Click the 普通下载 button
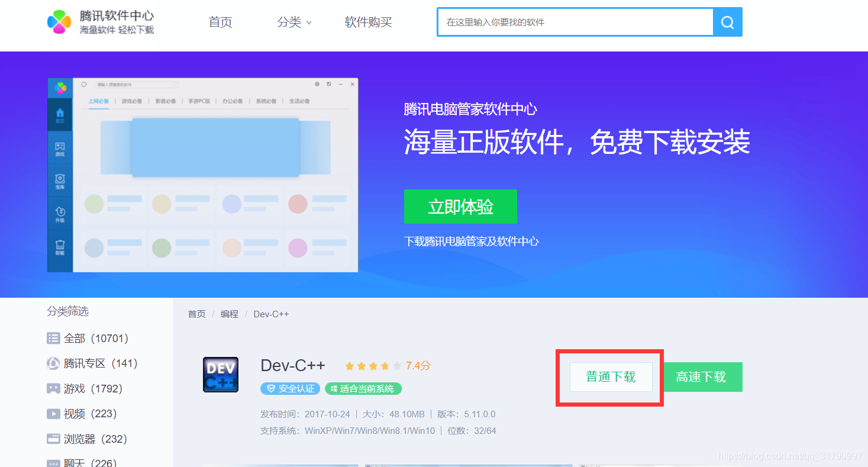868x467 pixels. (611, 377)
